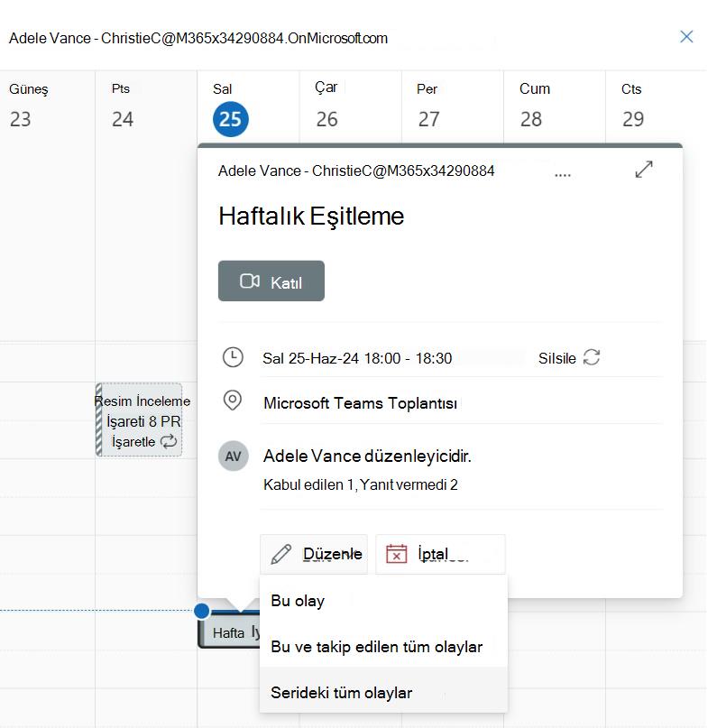717x728 pixels.
Task: Click the blue current-time marker dot
Action: 202,611
